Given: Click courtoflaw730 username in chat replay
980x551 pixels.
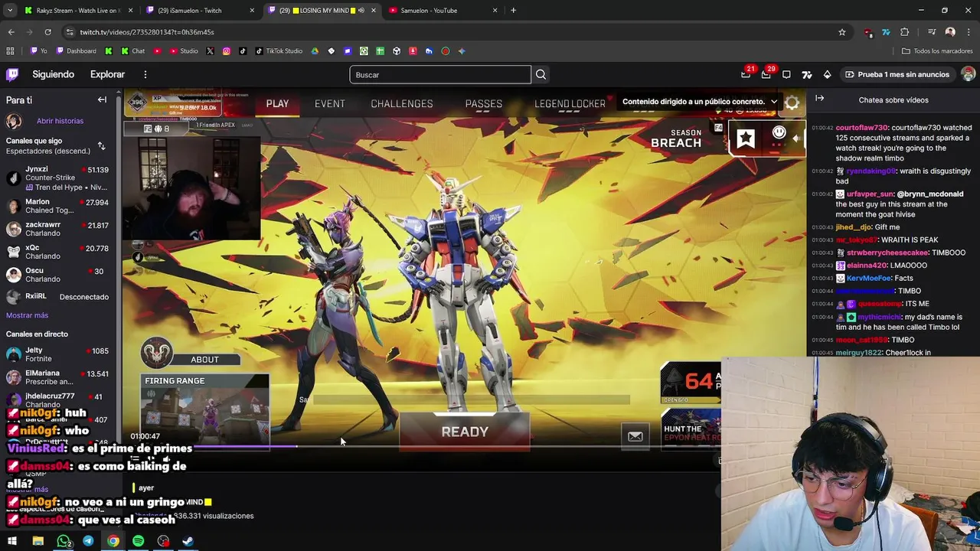Looking at the screenshot, I should point(861,128).
